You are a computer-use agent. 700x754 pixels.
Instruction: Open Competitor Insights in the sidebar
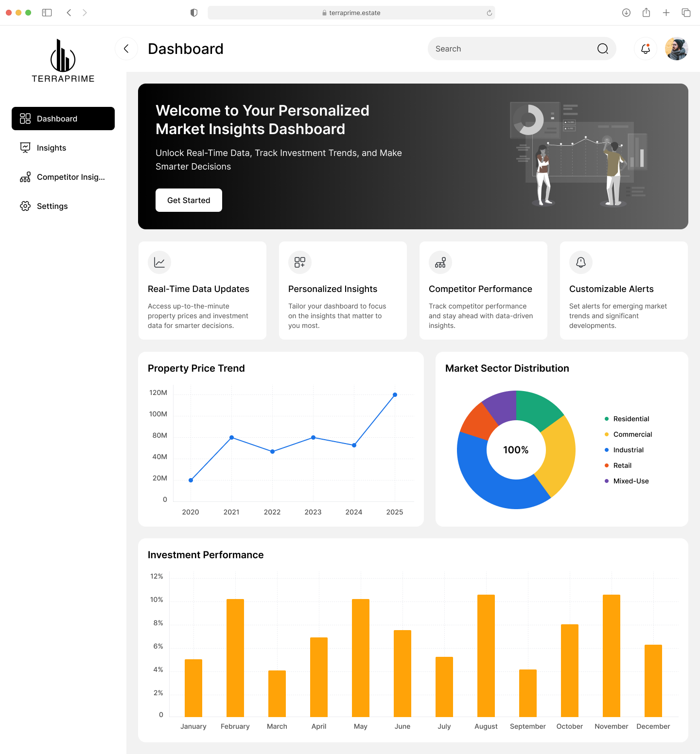pos(63,177)
